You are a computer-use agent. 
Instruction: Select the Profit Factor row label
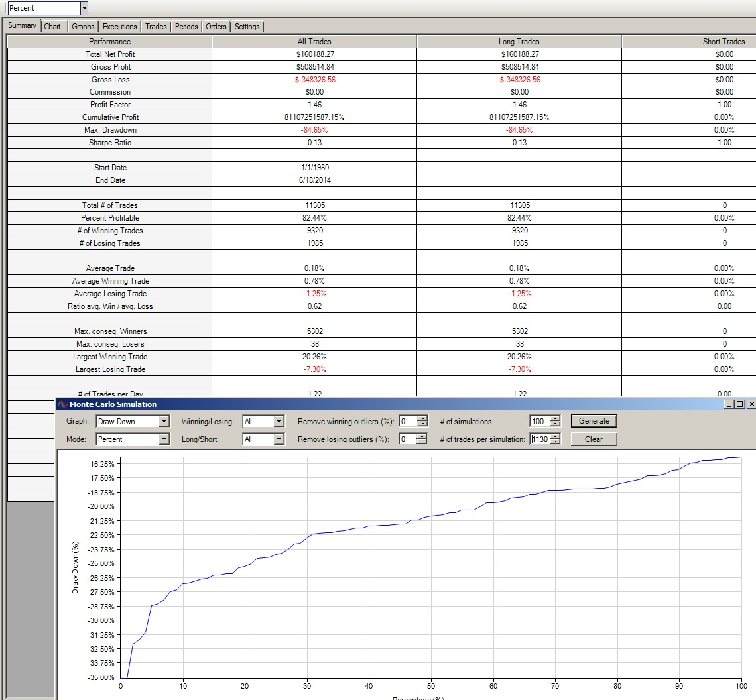[110, 104]
